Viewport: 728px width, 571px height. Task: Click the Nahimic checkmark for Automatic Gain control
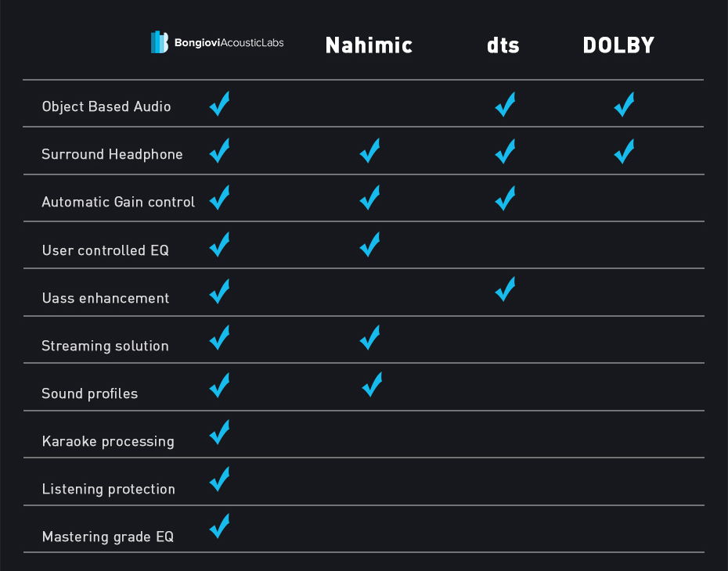[370, 197]
